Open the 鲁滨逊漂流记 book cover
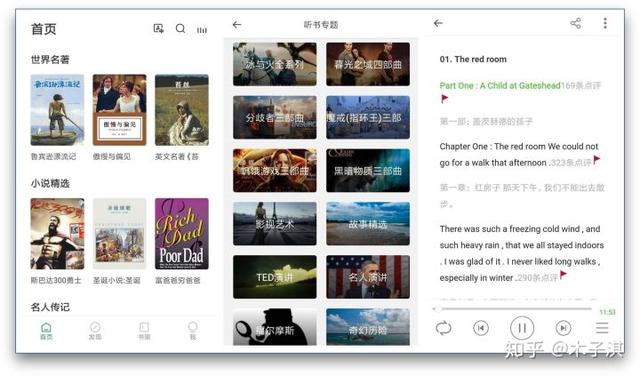The height and width of the screenshot is (376, 640). (x=57, y=110)
